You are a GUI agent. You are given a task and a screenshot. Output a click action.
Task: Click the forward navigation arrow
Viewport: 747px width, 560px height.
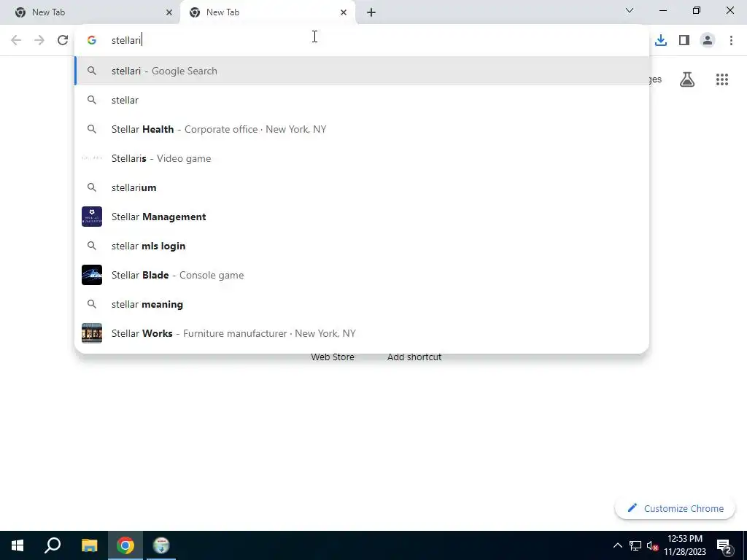click(39, 40)
